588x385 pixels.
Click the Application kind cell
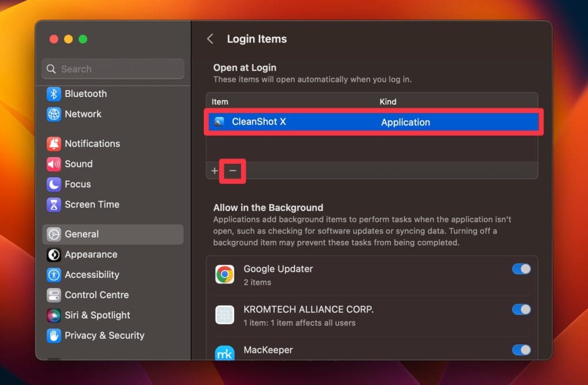(405, 122)
